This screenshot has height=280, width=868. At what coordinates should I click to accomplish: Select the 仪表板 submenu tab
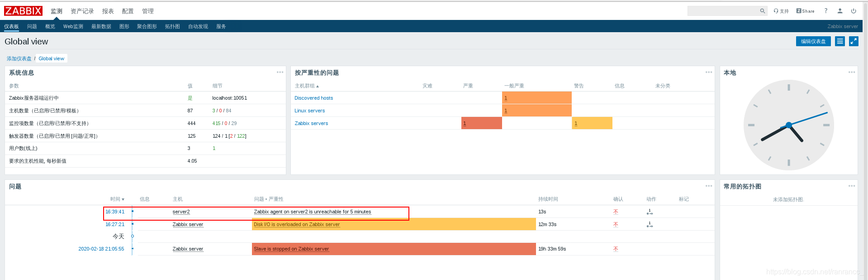(x=11, y=26)
